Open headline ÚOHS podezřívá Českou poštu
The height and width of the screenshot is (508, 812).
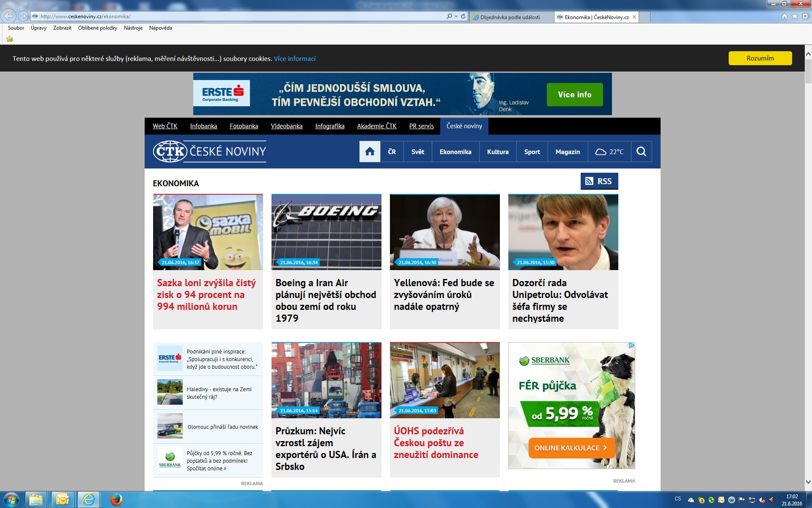pyautogui.click(x=436, y=443)
